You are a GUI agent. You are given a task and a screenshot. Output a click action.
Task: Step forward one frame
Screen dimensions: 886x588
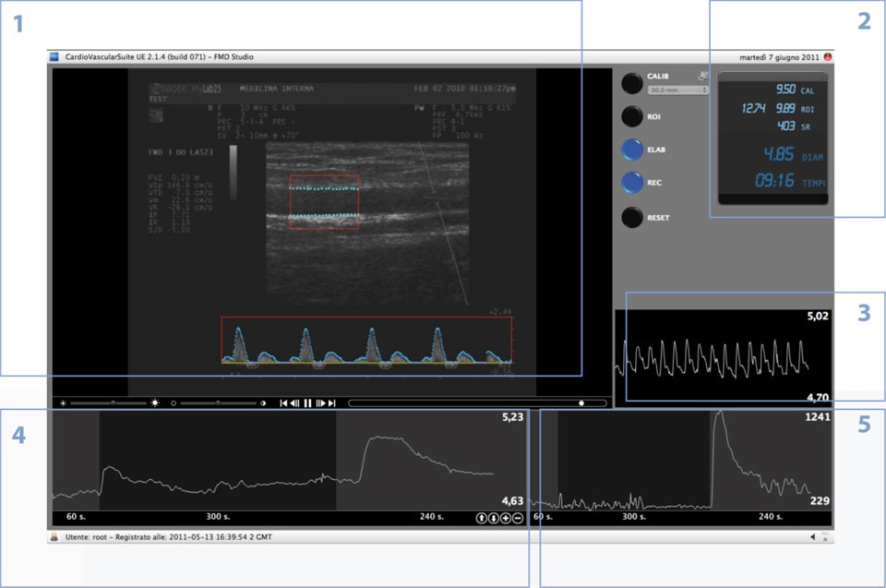coord(319,403)
